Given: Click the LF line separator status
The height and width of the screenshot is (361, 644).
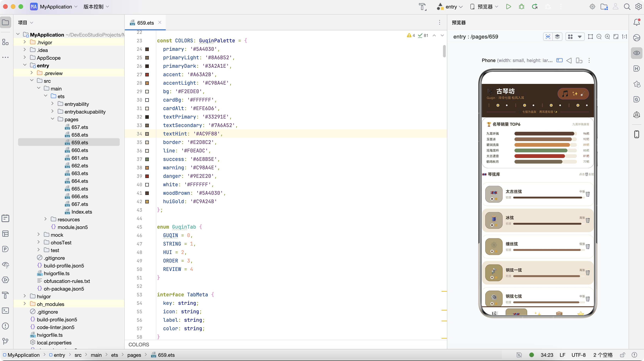Looking at the screenshot, I should tap(563, 355).
